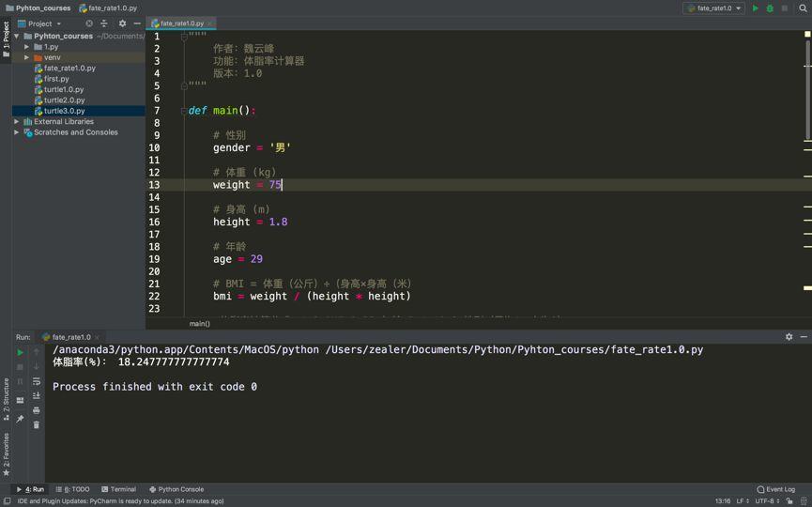Open Project panel settings gear
The height and width of the screenshot is (507, 812).
[122, 23]
